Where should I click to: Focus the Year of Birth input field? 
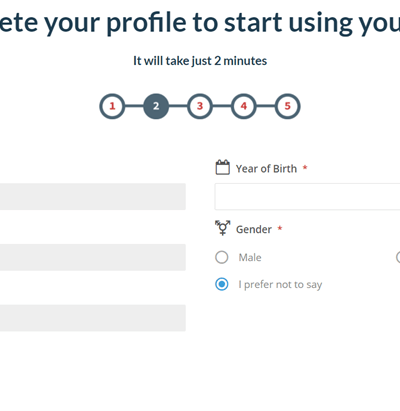(x=307, y=196)
